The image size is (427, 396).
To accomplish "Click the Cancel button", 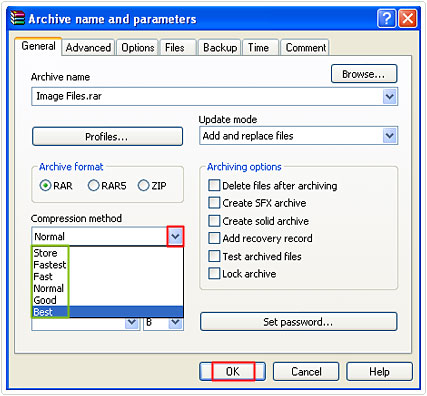I will (306, 371).
